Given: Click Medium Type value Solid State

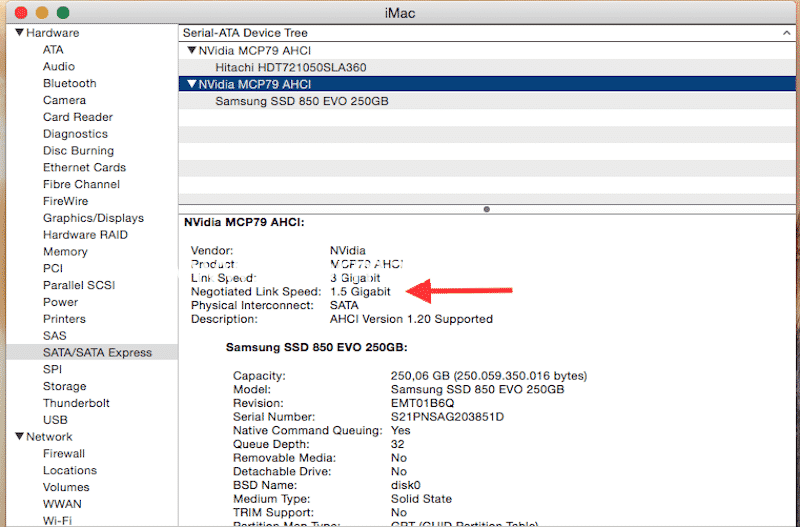Looking at the screenshot, I should click(421, 499).
